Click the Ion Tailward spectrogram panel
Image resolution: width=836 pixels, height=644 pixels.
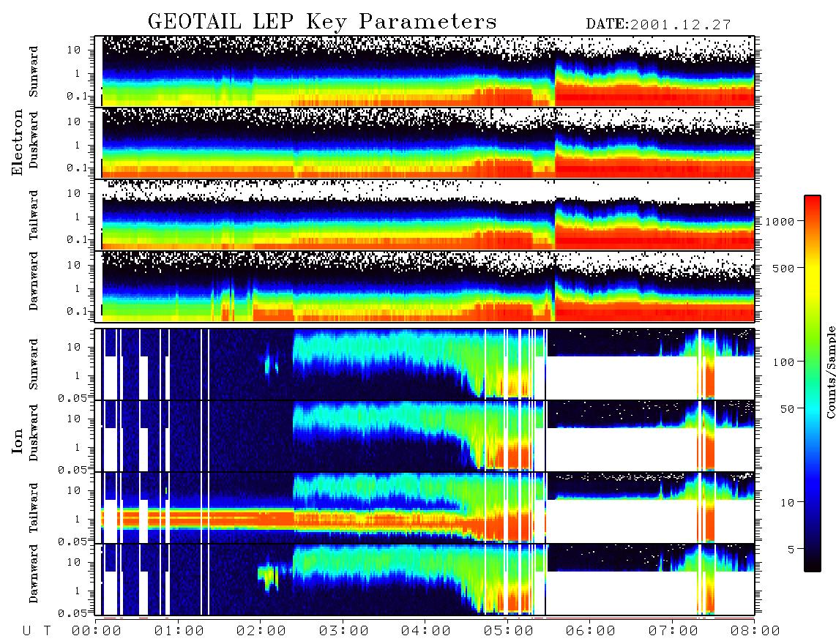(425, 508)
